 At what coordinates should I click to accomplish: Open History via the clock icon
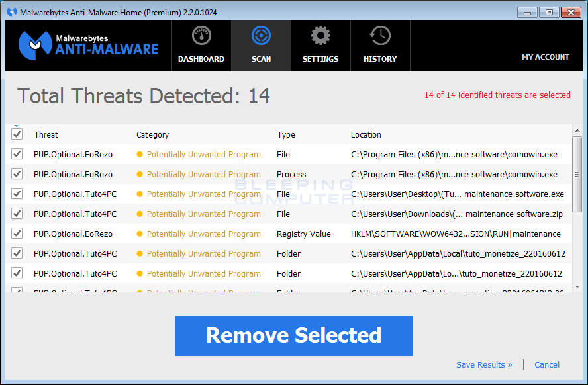point(380,34)
